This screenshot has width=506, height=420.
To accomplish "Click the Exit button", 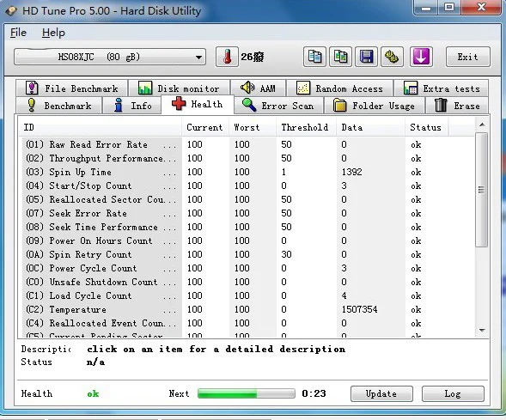I will (x=467, y=57).
